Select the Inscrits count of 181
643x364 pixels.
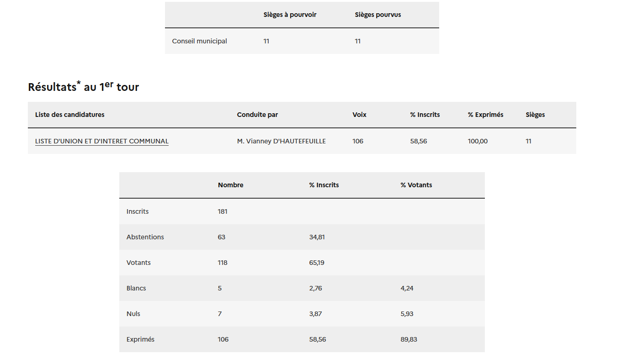pos(223,211)
